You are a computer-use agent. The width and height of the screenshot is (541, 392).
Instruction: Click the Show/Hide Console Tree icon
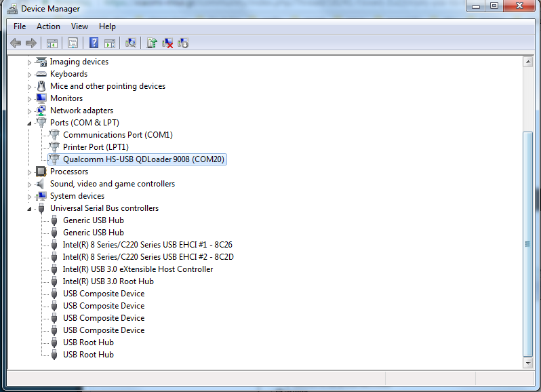[x=52, y=43]
